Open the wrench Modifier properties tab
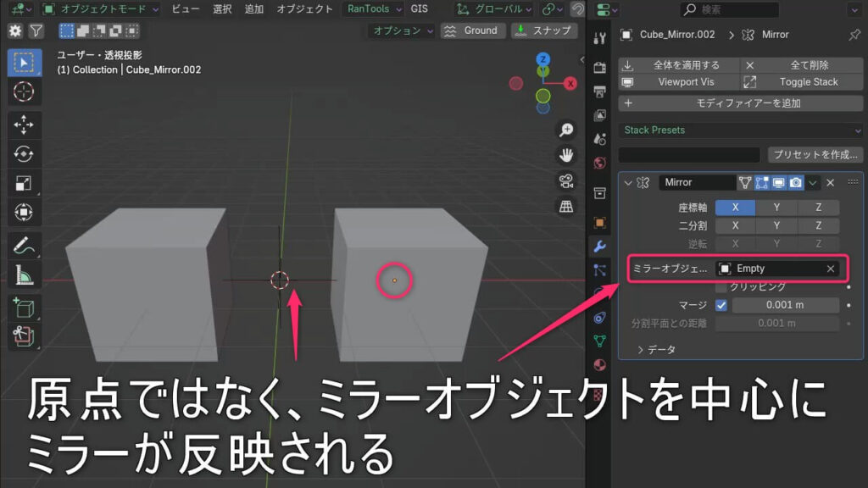The image size is (868, 488). [x=600, y=247]
